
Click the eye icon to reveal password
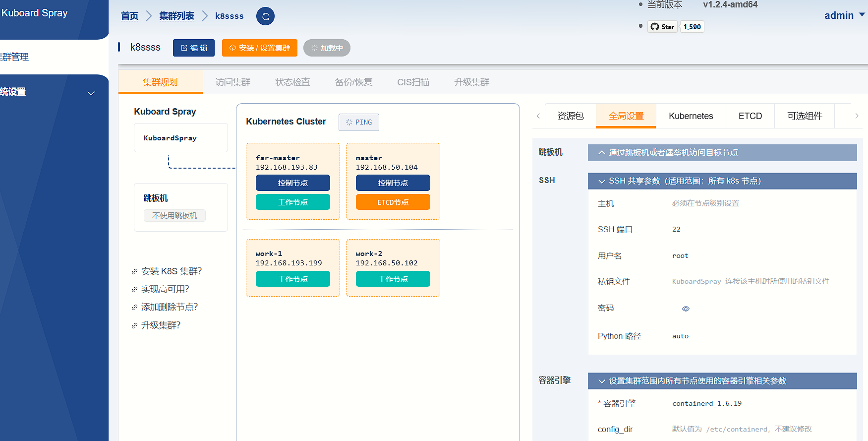coord(686,309)
